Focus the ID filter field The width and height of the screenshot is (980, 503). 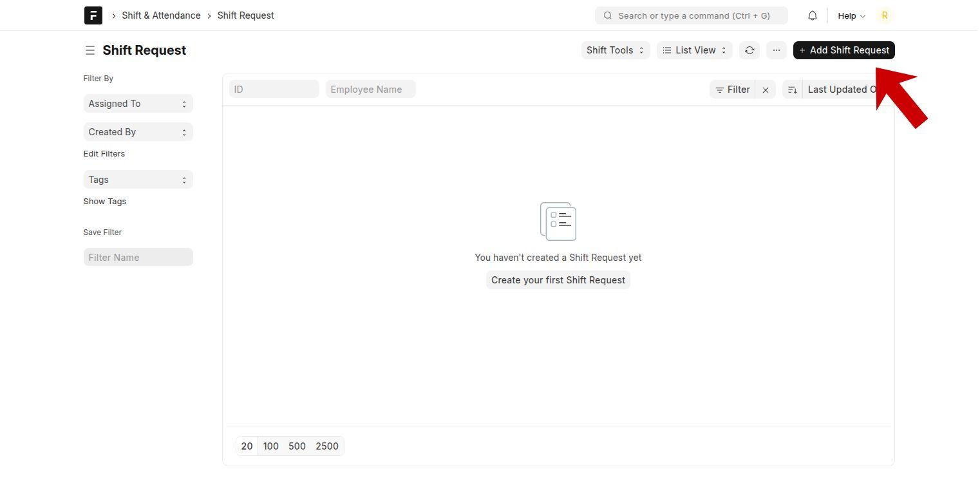coord(274,90)
